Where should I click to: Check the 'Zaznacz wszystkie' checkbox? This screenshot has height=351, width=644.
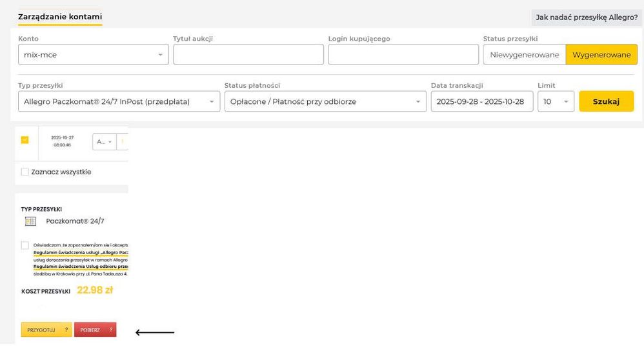(25, 172)
